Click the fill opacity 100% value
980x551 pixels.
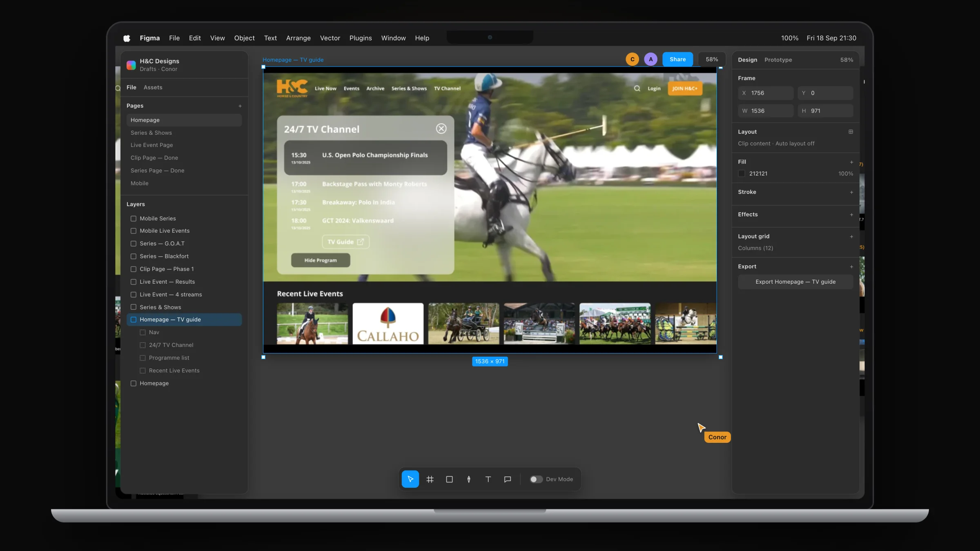[845, 173]
